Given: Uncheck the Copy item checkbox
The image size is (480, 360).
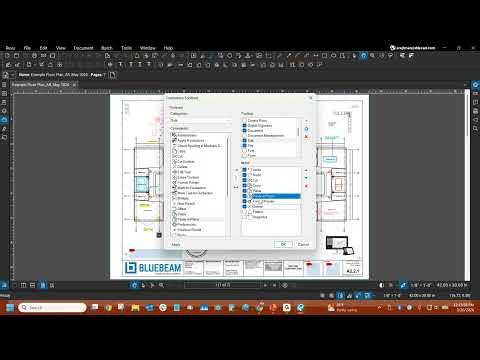Looking at the screenshot, I should click(x=244, y=185).
